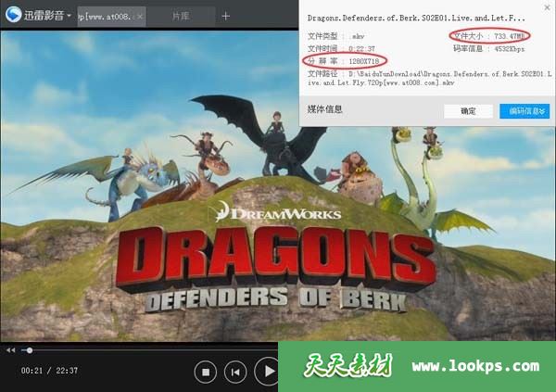The width and height of the screenshot is (556, 392).
Task: Click the video title in info dialog
Action: coord(416,18)
